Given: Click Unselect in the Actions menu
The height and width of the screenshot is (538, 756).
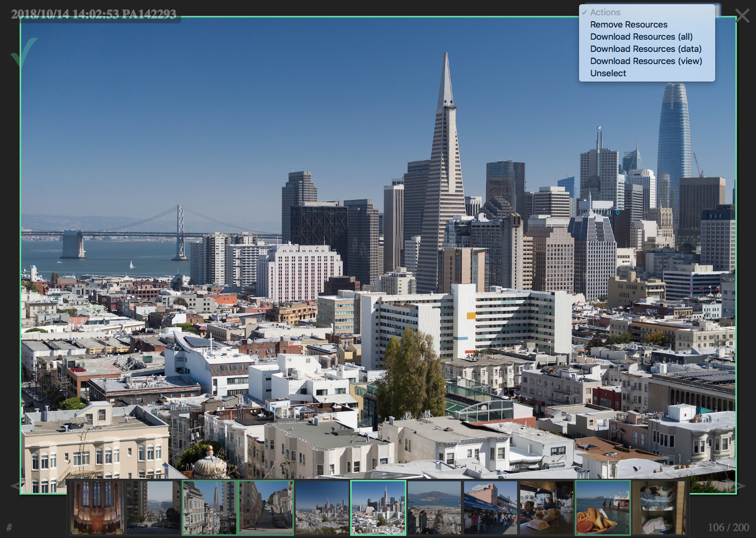Looking at the screenshot, I should (x=608, y=73).
